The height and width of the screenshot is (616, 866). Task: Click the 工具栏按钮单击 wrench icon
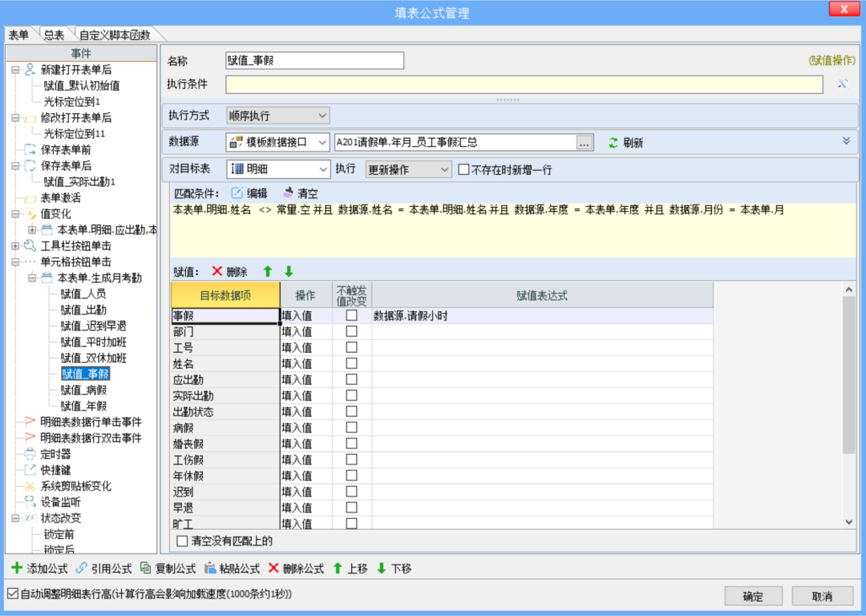tap(30, 245)
